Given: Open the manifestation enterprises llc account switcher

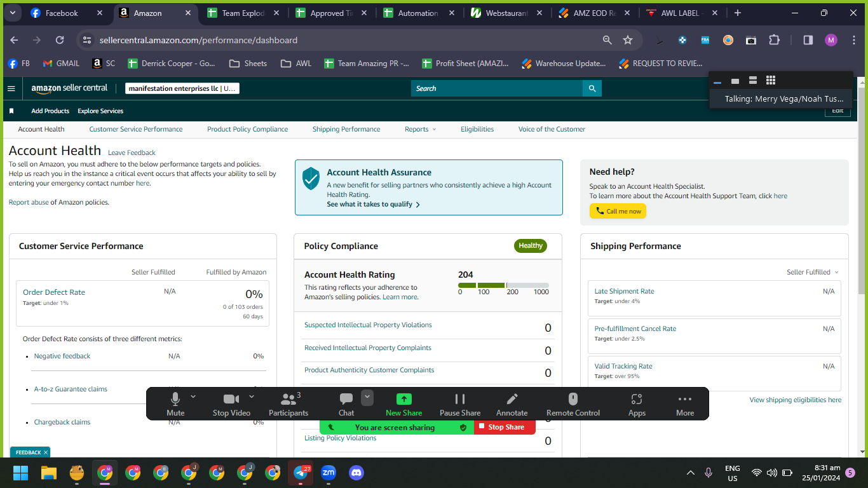Looking at the screenshot, I should pos(182,88).
